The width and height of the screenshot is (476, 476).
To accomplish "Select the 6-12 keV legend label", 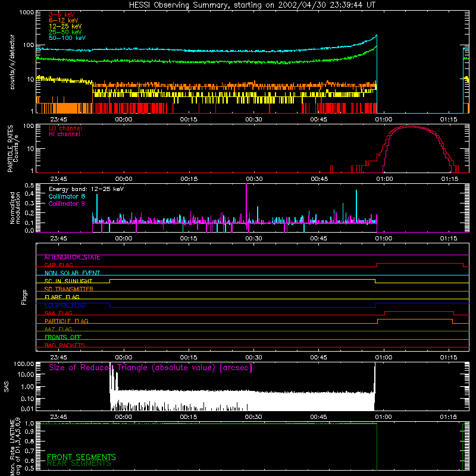I will click(64, 20).
